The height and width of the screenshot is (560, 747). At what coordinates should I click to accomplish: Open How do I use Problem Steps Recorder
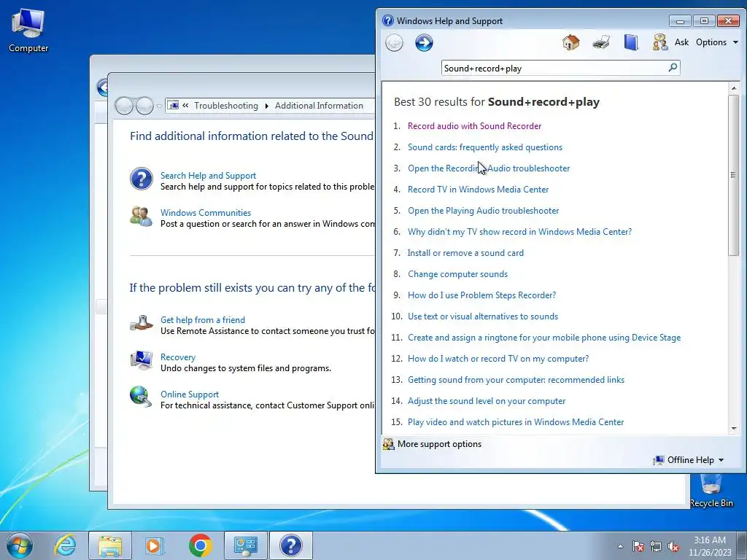(481, 295)
